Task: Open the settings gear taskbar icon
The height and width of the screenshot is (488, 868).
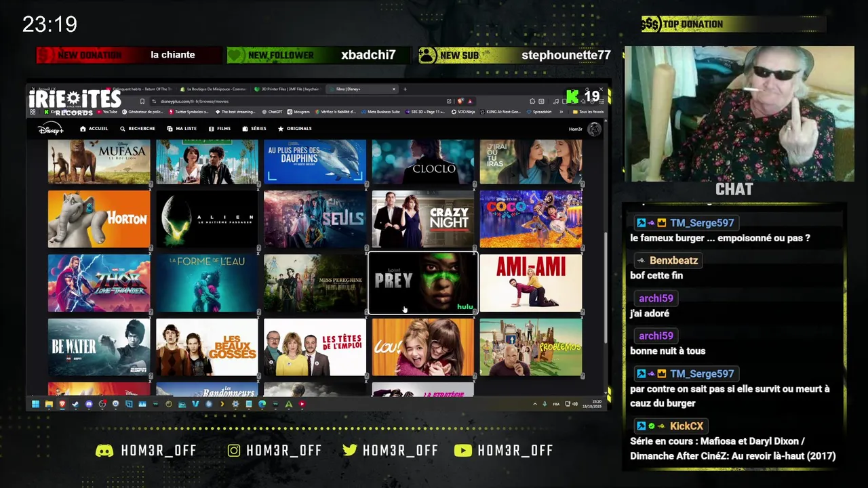Action: tap(235, 404)
